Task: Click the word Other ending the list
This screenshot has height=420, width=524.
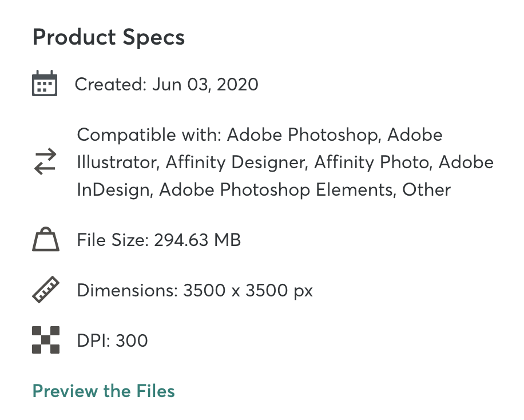Action: (x=426, y=190)
